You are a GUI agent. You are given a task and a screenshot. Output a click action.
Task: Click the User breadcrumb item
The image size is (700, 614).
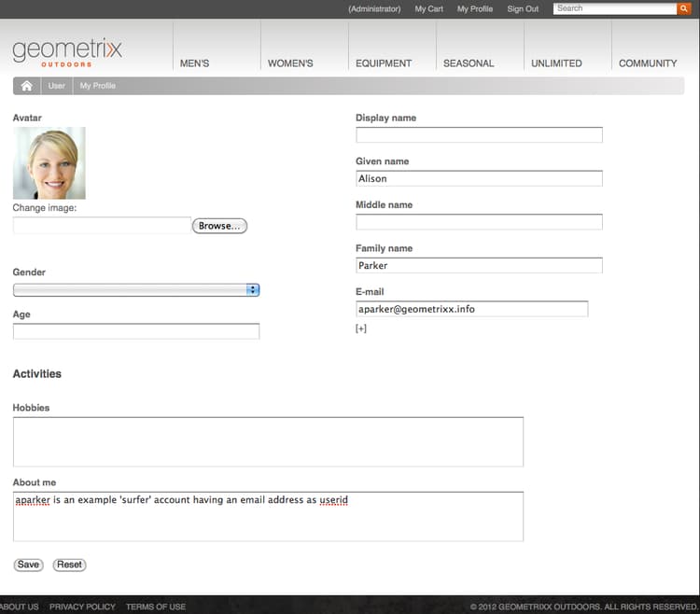pyautogui.click(x=57, y=86)
